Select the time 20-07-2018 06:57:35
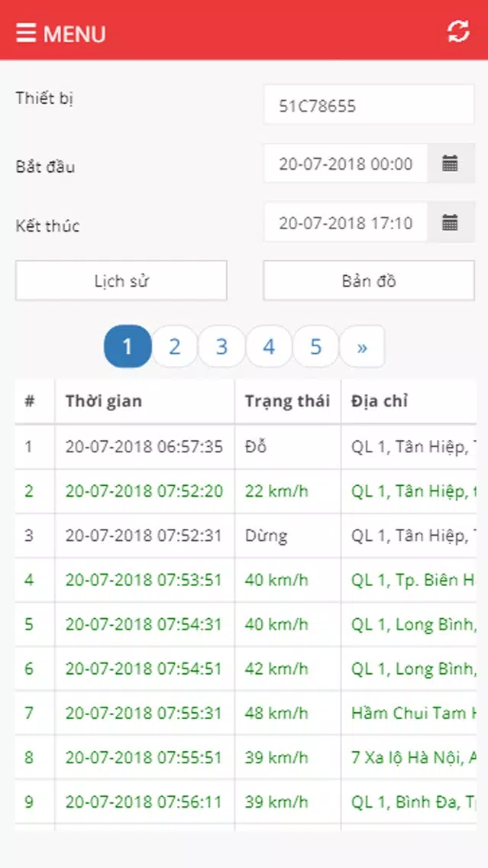Viewport: 488px width, 868px height. click(144, 447)
